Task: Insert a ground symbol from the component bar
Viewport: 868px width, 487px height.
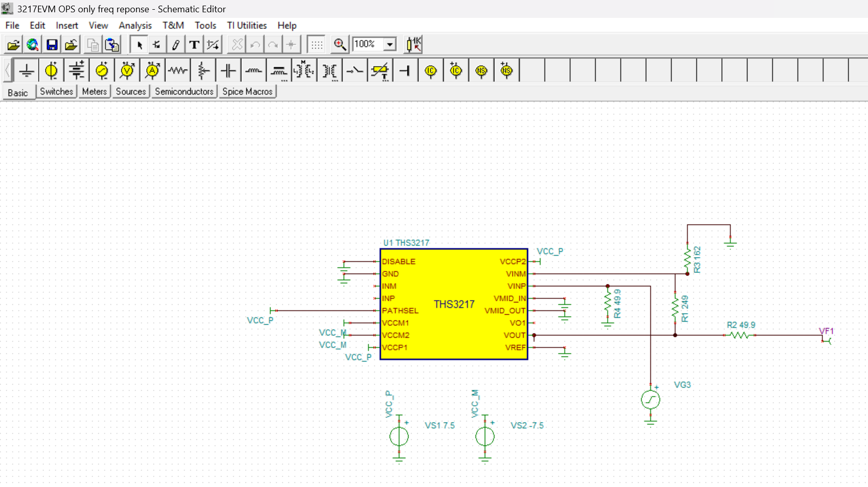Action: (27, 71)
